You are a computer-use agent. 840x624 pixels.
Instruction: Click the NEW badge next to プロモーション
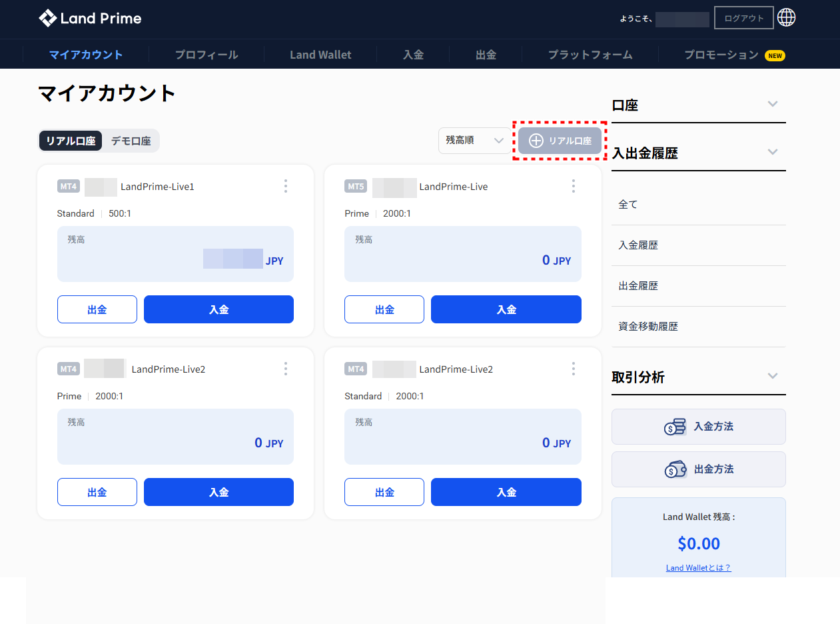click(x=775, y=55)
